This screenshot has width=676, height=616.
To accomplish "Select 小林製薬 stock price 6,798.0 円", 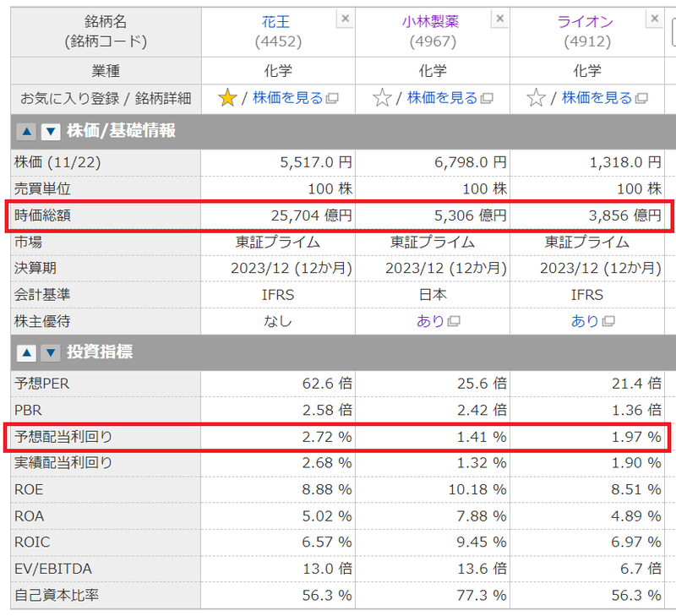I will coord(471,162).
